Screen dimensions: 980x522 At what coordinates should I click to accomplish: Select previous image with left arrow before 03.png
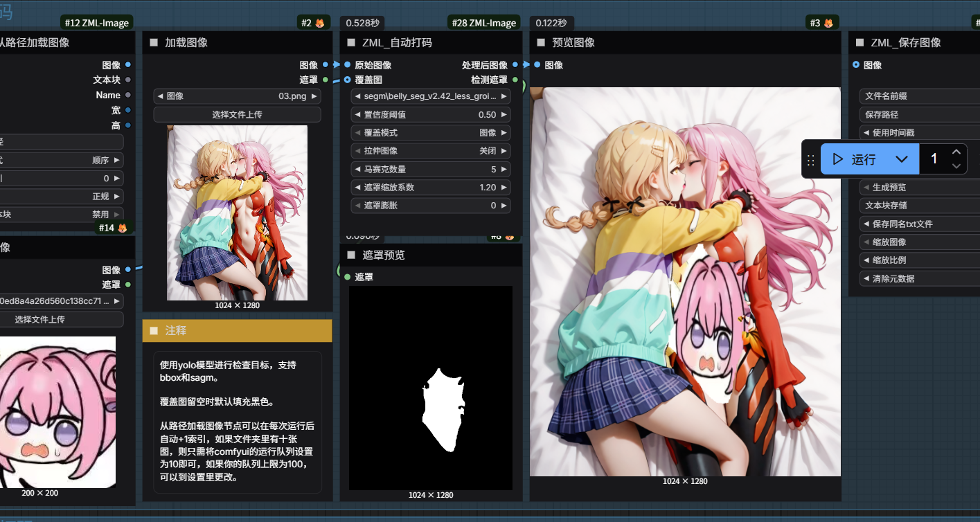(160, 96)
